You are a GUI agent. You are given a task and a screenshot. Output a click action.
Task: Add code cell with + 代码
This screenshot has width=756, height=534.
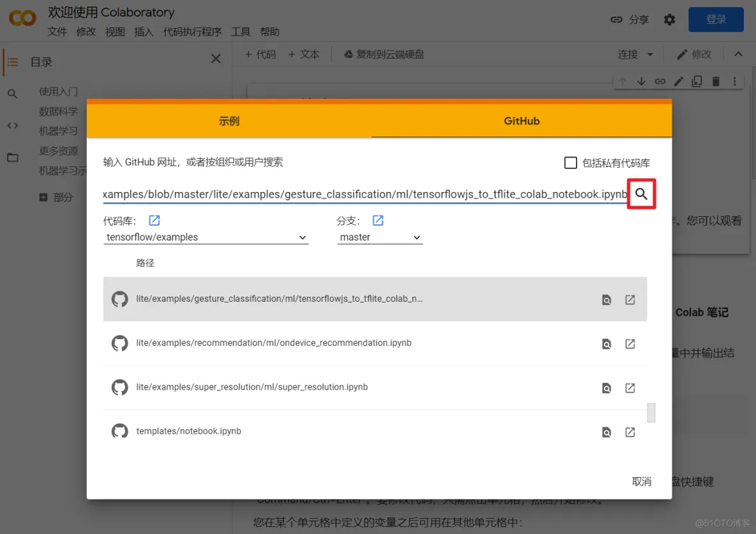point(261,54)
